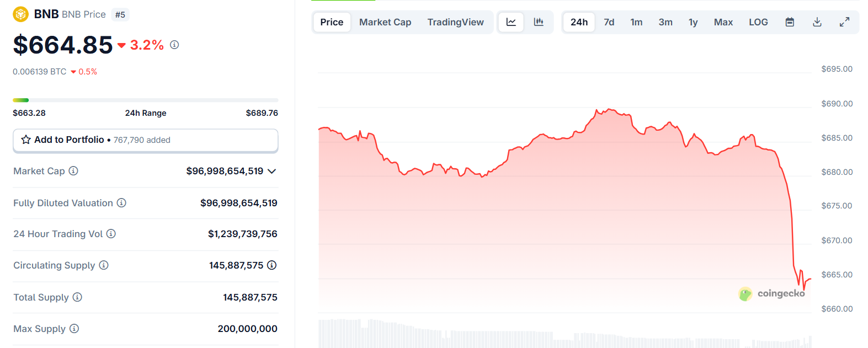Click the 145,887,575 total supply value
868x348 pixels.
[x=250, y=297]
